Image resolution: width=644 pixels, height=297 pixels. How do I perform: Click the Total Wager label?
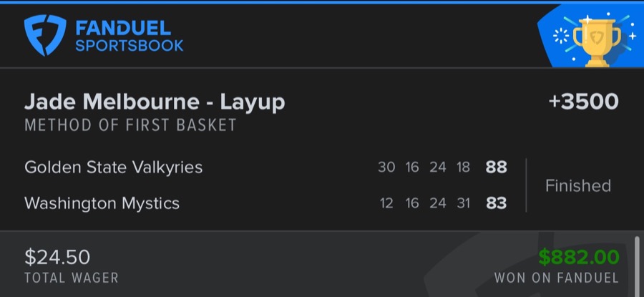(x=72, y=278)
